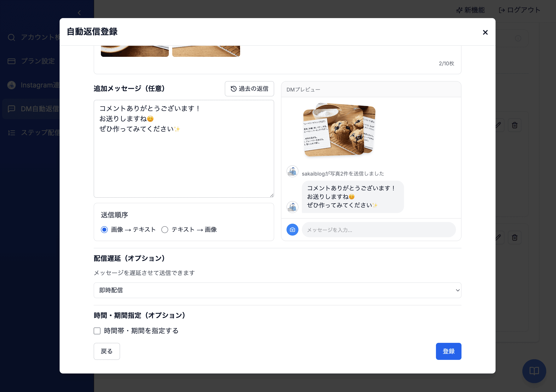556x392 pixels.
Task: Open 過去の返信 history button
Action: tap(249, 89)
